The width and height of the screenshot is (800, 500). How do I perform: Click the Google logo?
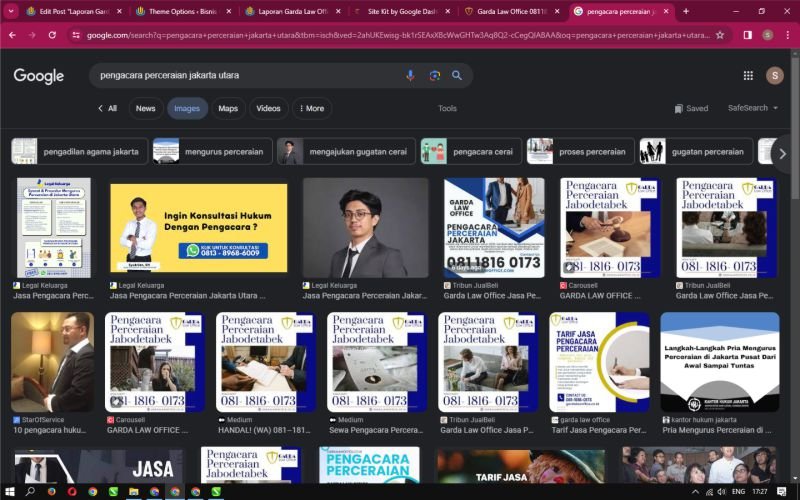pyautogui.click(x=39, y=76)
